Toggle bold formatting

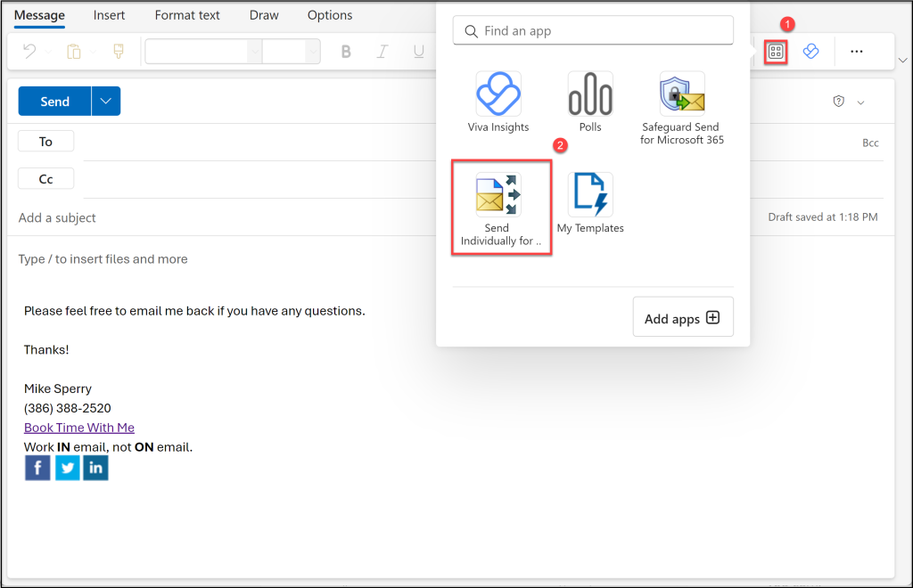(346, 52)
